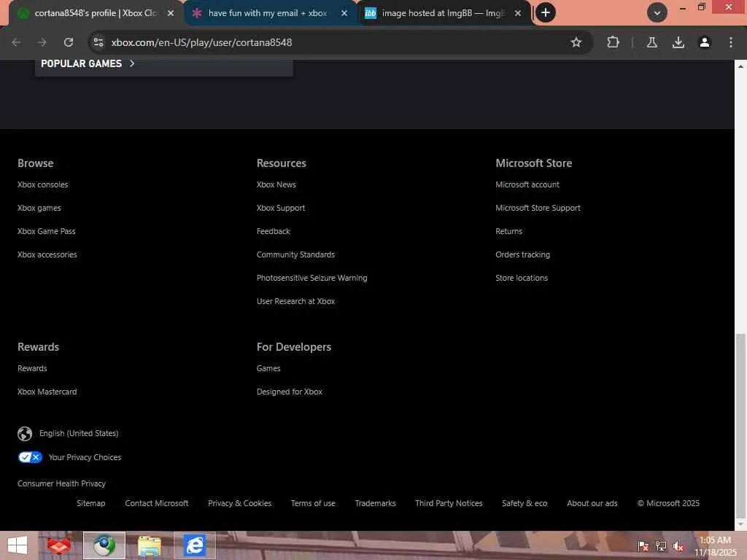Click the network tray icon

661,546
